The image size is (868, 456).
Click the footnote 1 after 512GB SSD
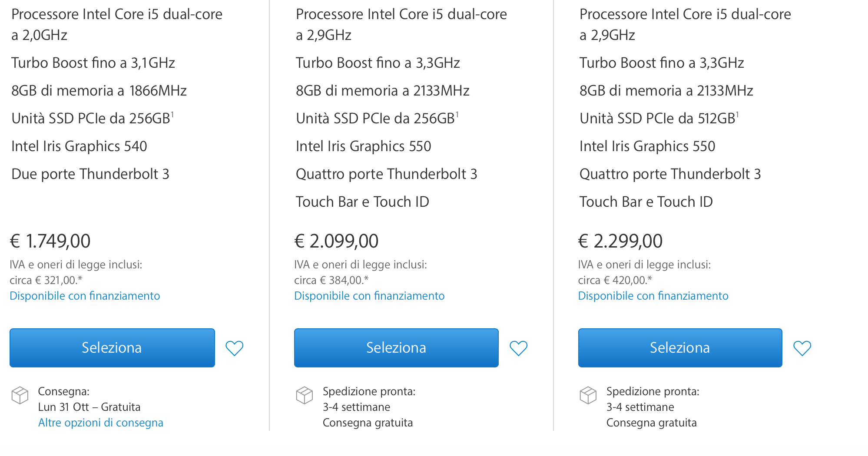click(737, 115)
